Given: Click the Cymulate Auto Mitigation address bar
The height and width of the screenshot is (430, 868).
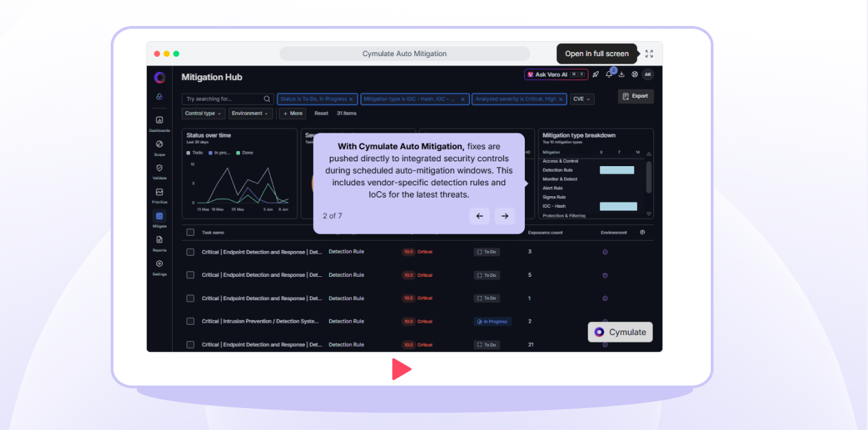Looking at the screenshot, I should (405, 54).
